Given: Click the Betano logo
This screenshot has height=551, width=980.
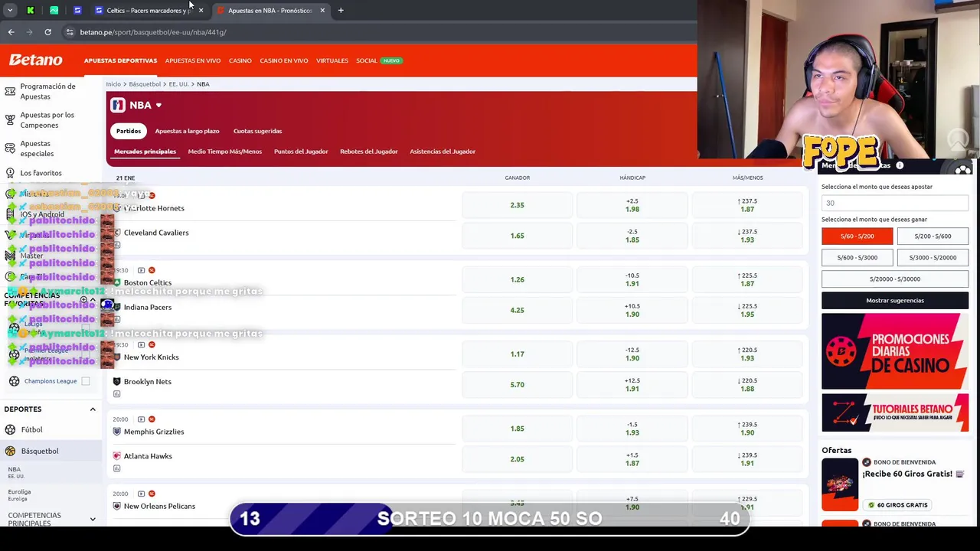Looking at the screenshot, I should tap(35, 60).
